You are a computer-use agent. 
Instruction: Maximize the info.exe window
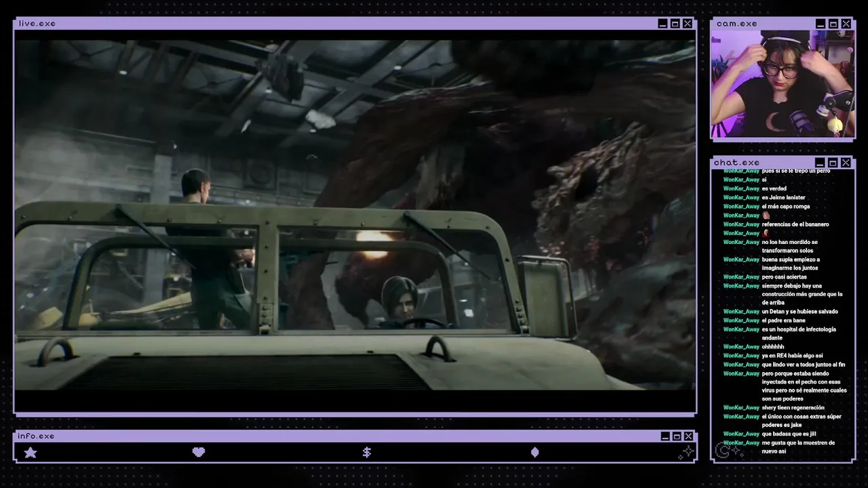pos(677,436)
